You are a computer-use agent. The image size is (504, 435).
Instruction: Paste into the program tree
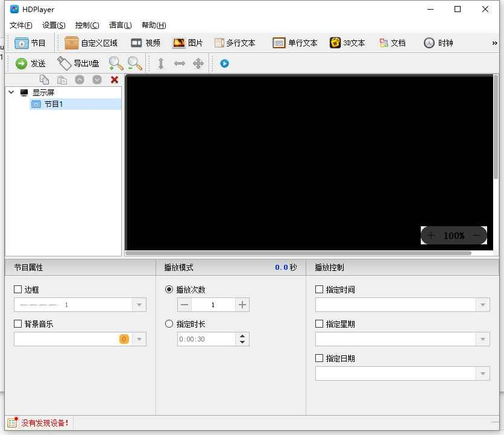click(61, 80)
